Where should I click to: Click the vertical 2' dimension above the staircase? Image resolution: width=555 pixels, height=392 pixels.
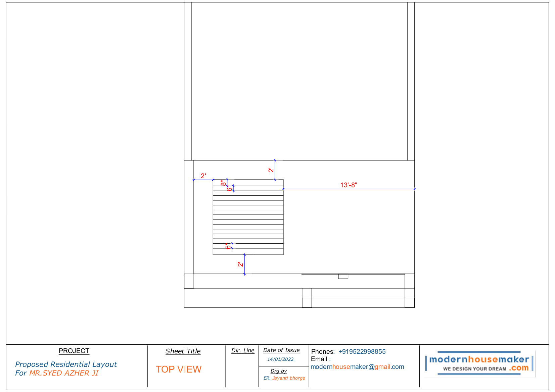pyautogui.click(x=271, y=170)
